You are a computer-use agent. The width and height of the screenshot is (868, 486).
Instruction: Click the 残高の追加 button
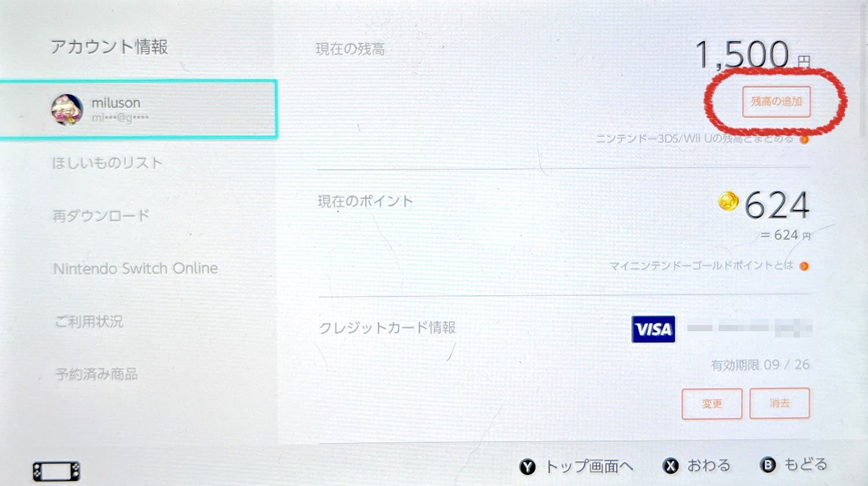point(777,101)
